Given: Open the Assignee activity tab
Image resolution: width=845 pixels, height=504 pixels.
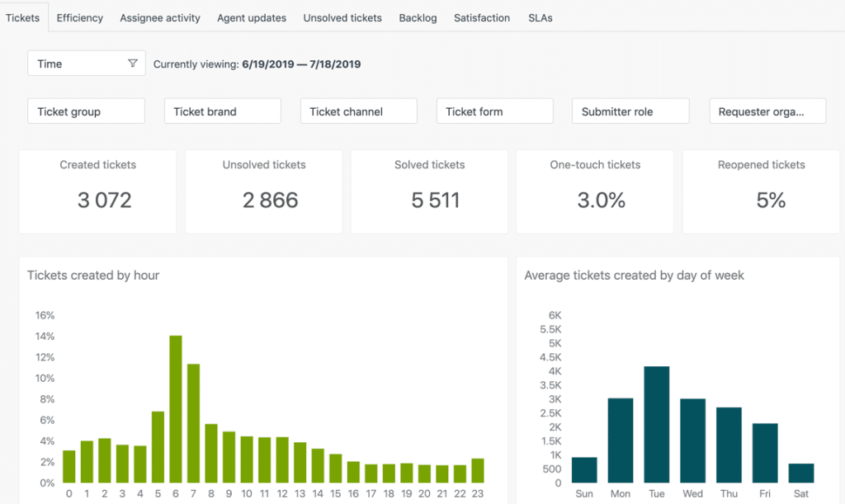Looking at the screenshot, I should [x=159, y=17].
